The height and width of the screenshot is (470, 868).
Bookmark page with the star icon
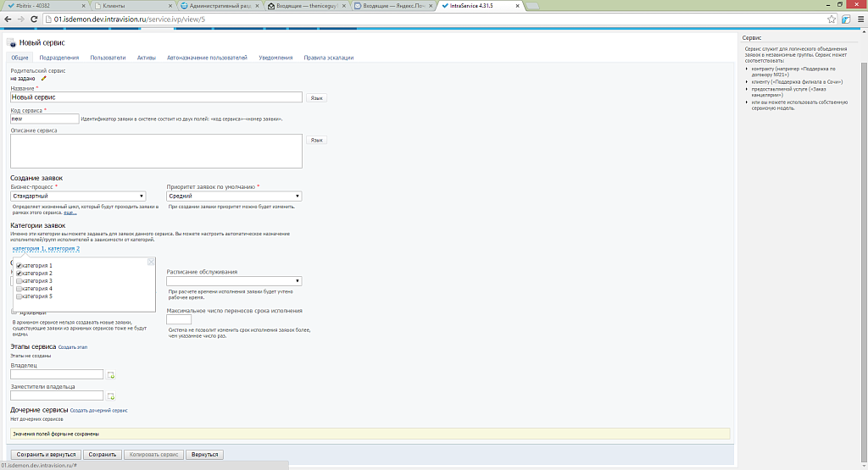[831, 19]
